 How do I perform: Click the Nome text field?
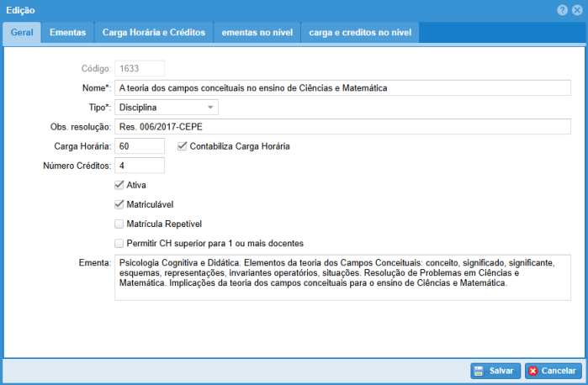(x=342, y=87)
